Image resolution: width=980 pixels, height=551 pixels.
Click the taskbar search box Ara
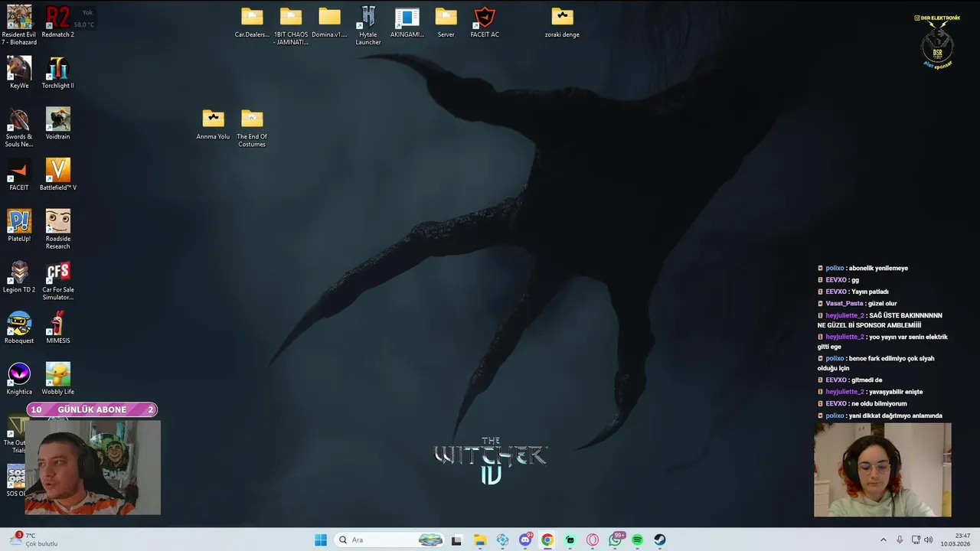(389, 540)
